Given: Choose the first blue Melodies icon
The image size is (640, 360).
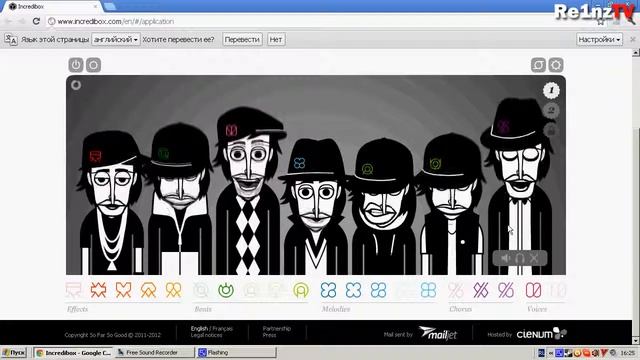Looking at the screenshot, I should [328, 290].
